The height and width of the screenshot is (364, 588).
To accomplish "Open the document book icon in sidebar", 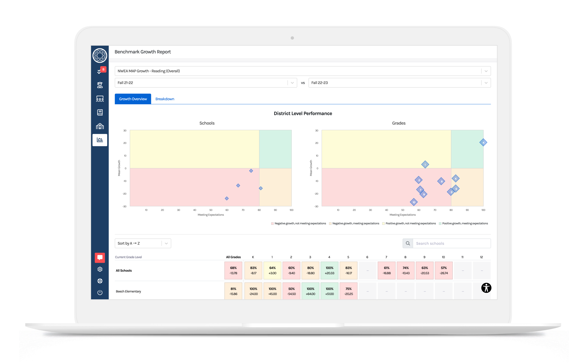I will 100,112.
